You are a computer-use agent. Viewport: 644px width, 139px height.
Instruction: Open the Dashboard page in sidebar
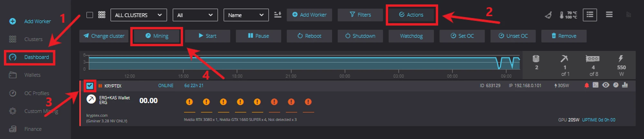(x=36, y=57)
